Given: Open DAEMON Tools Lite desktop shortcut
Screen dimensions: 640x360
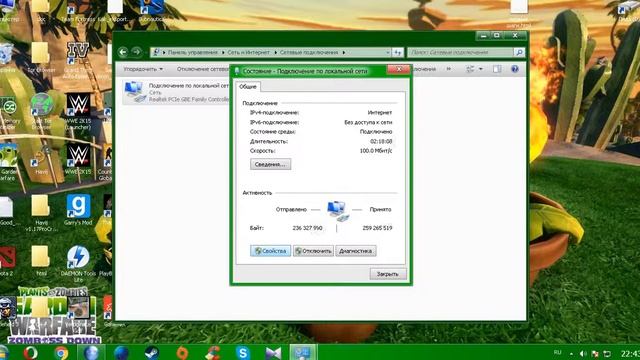Looking at the screenshot, I should point(78,264).
